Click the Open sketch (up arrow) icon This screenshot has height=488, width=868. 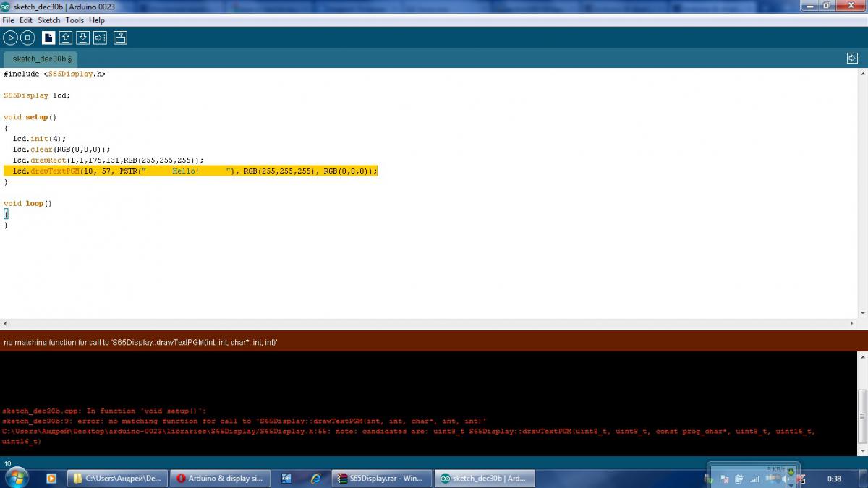[x=66, y=38]
